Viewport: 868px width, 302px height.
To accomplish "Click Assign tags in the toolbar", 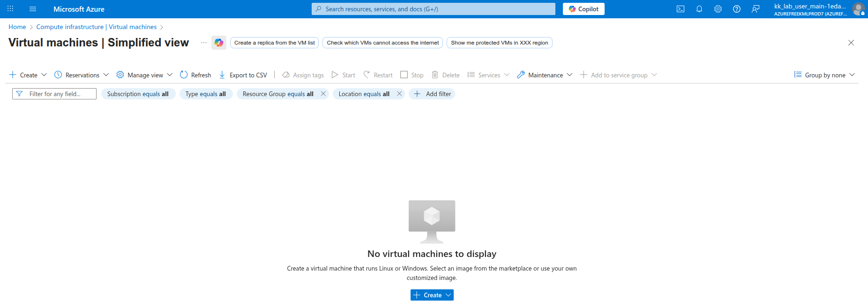I will (x=303, y=75).
